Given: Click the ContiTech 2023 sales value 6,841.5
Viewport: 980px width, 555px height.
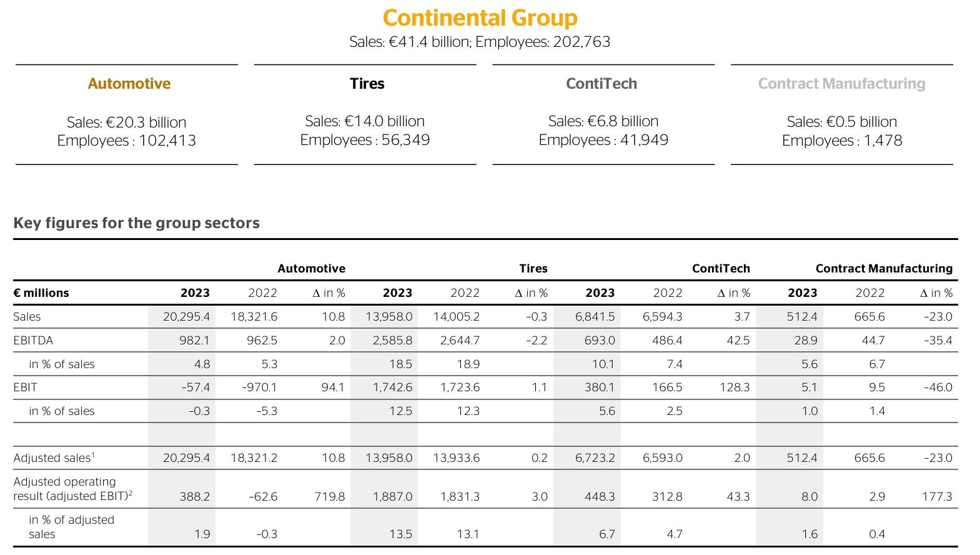Looking at the screenshot, I should (595, 317).
